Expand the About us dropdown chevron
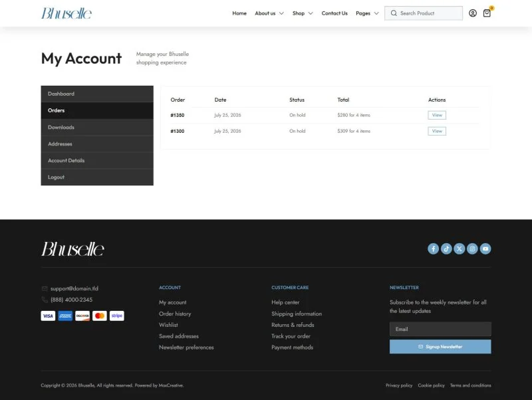The width and height of the screenshot is (532, 400). tap(281, 13)
